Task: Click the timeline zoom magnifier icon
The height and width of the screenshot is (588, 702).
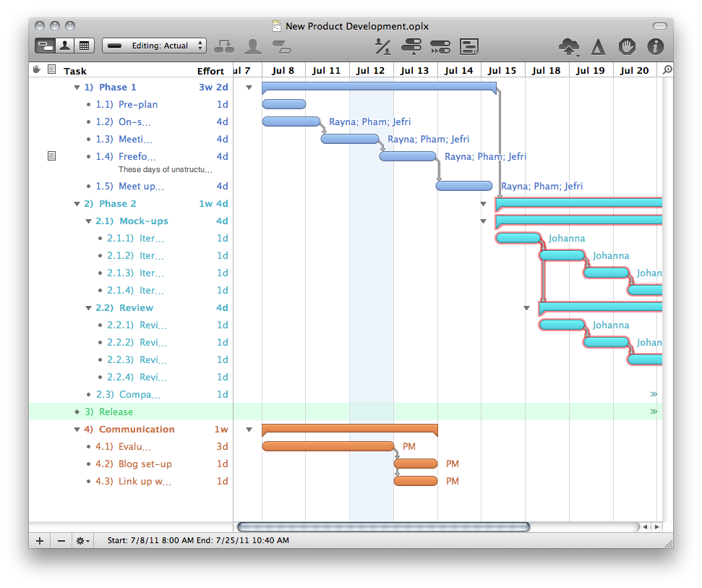Action: (667, 70)
